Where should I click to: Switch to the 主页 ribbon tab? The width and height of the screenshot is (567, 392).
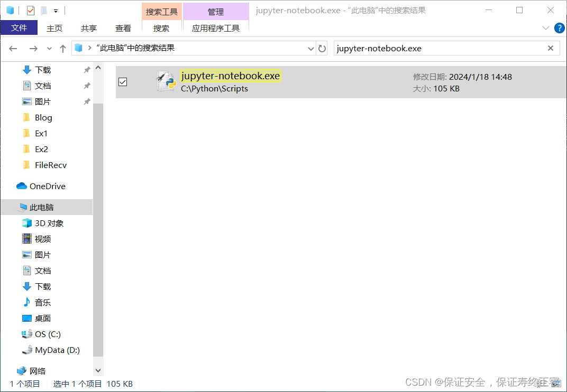pyautogui.click(x=54, y=28)
